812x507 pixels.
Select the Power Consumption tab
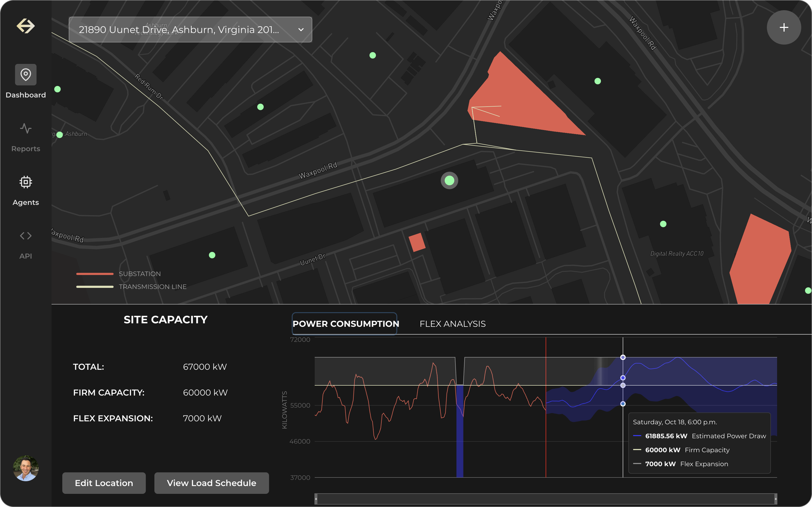[345, 324]
